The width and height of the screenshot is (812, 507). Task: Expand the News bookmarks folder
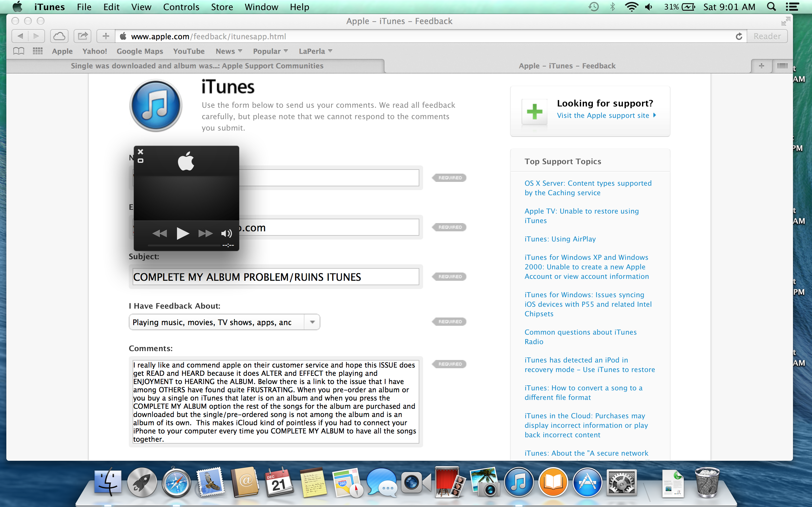point(229,51)
